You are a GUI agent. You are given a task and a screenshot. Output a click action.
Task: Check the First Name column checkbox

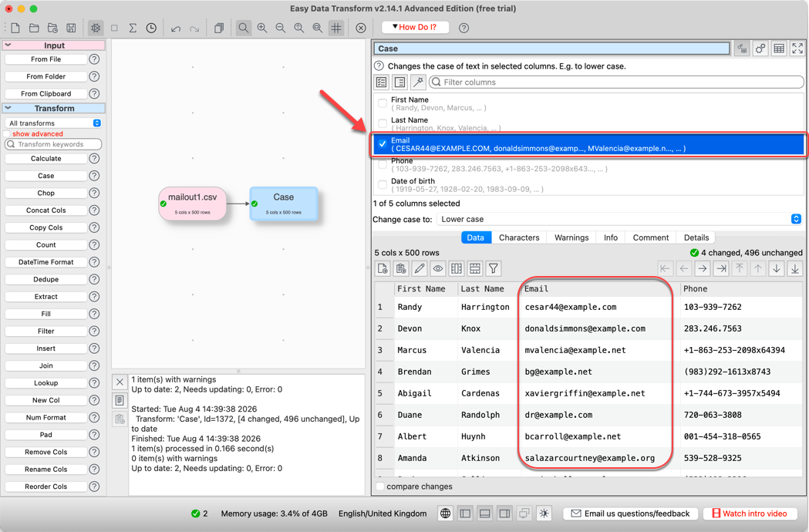(x=383, y=103)
